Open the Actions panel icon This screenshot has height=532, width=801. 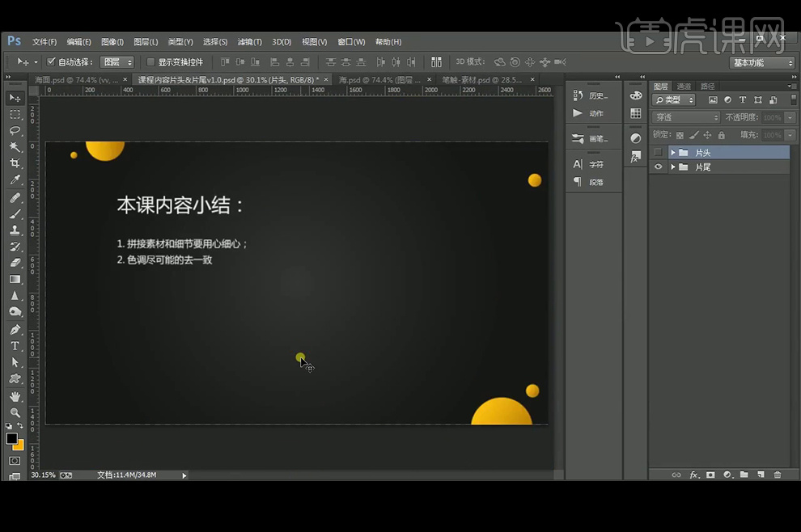point(578,113)
